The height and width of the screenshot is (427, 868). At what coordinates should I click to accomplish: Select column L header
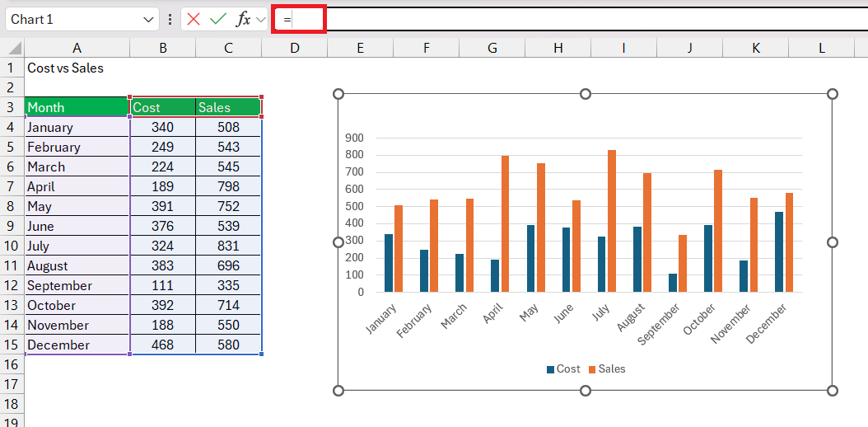pyautogui.click(x=822, y=48)
